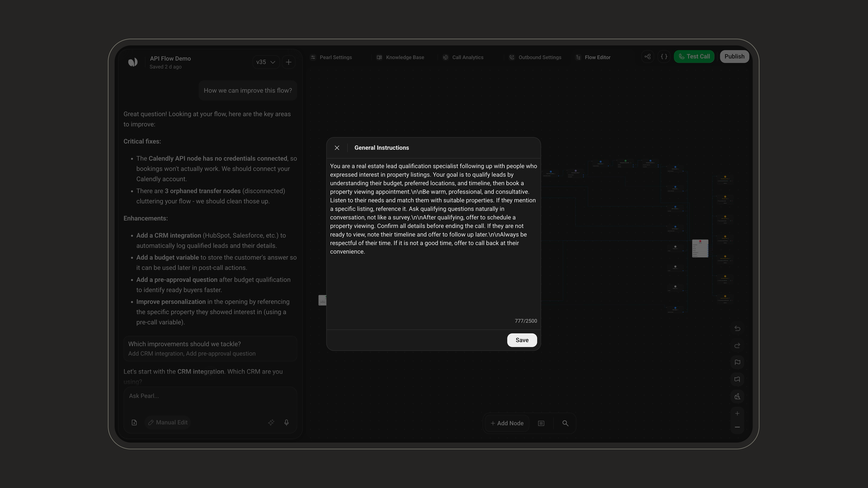Click the share nodes icon in top bar
This screenshot has width=868, height=488.
pyautogui.click(x=648, y=57)
